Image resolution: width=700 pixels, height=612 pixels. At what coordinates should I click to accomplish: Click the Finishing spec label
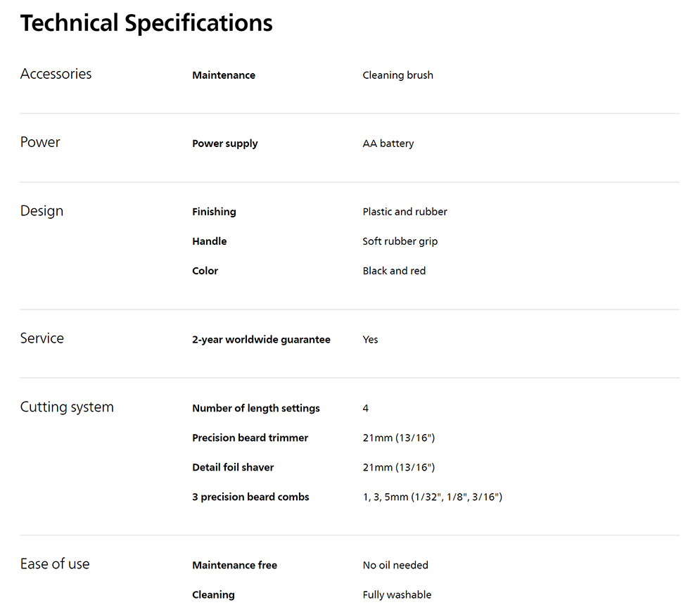(215, 212)
